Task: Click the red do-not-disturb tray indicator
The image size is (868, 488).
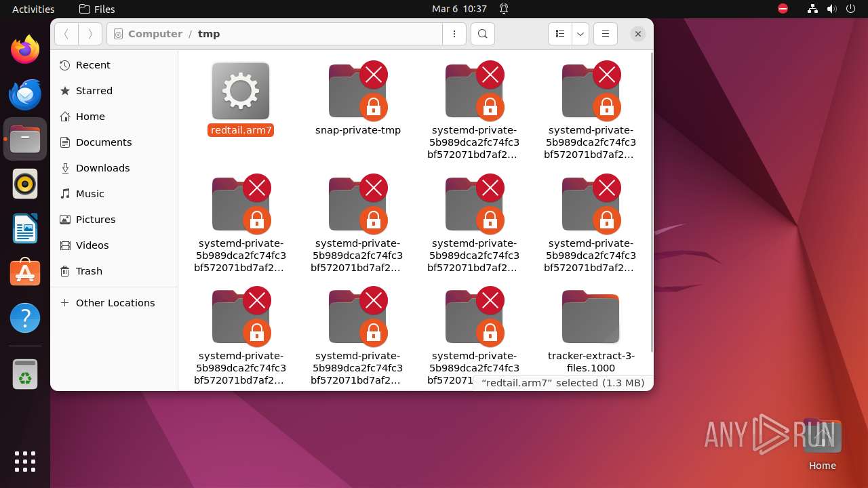Action: (783, 9)
